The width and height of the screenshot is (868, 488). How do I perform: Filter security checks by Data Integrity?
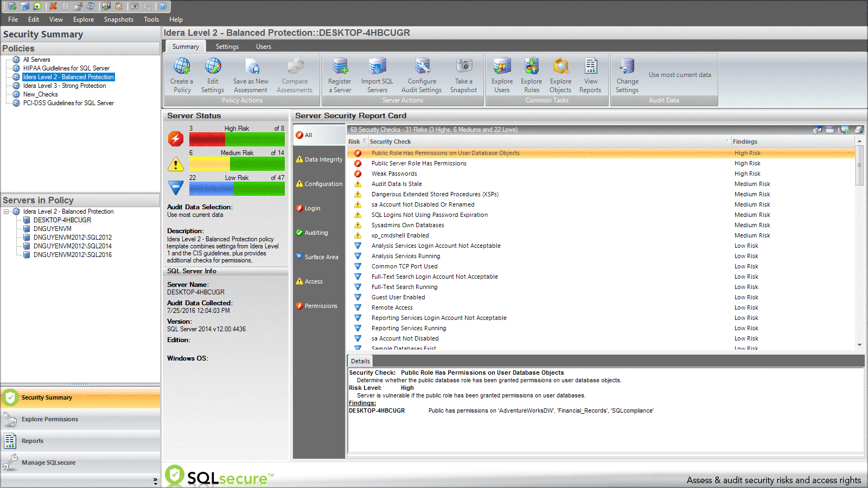point(320,159)
